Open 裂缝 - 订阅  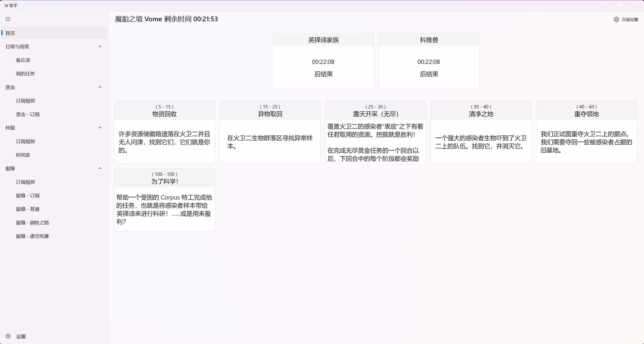pyautogui.click(x=28, y=195)
